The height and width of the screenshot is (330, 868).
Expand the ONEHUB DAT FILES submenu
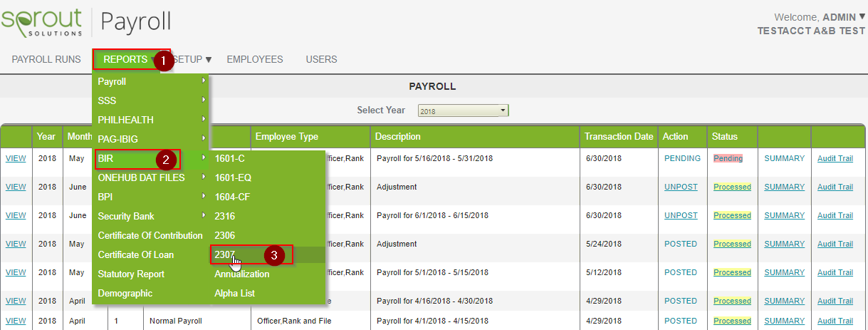151,177
